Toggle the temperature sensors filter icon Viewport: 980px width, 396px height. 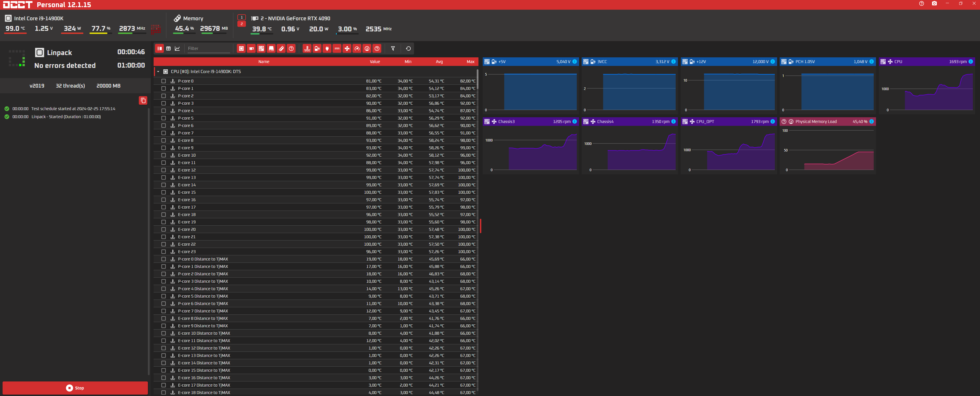click(x=307, y=48)
